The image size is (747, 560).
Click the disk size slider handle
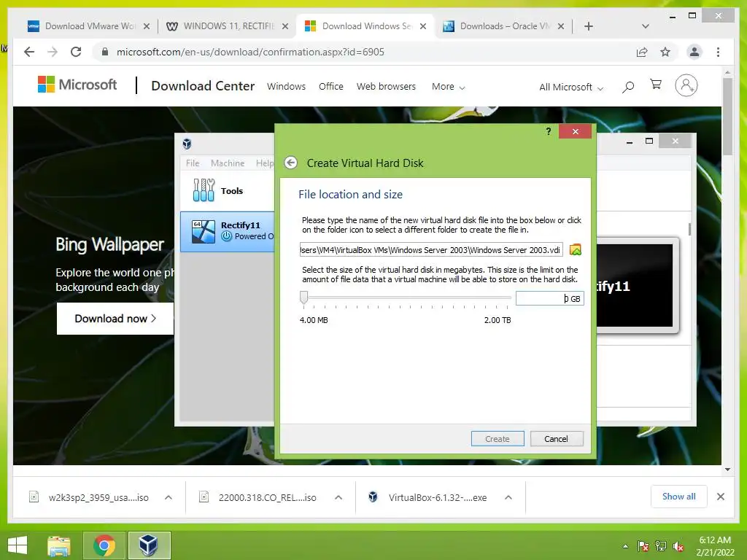click(x=303, y=297)
